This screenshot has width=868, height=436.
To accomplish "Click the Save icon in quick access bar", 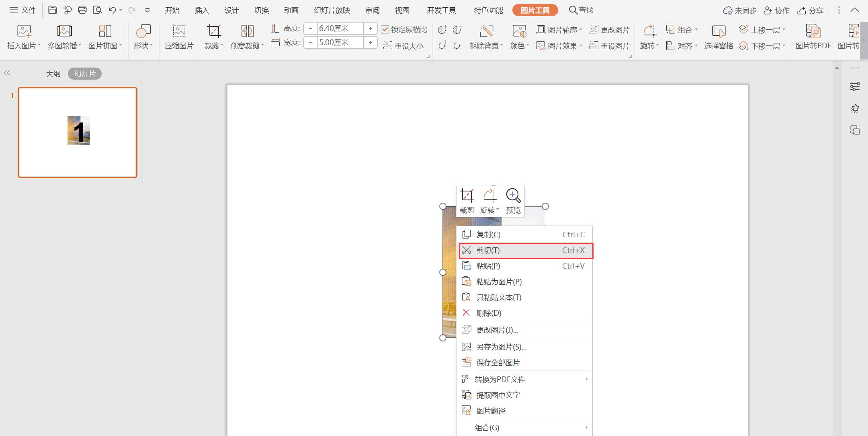I will click(52, 10).
